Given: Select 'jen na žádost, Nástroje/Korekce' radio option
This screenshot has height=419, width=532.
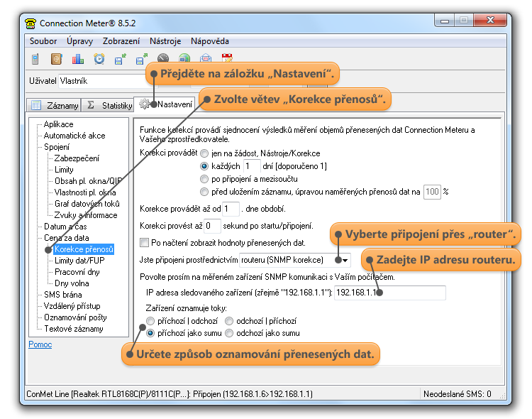Looking at the screenshot, I should click(204, 153).
